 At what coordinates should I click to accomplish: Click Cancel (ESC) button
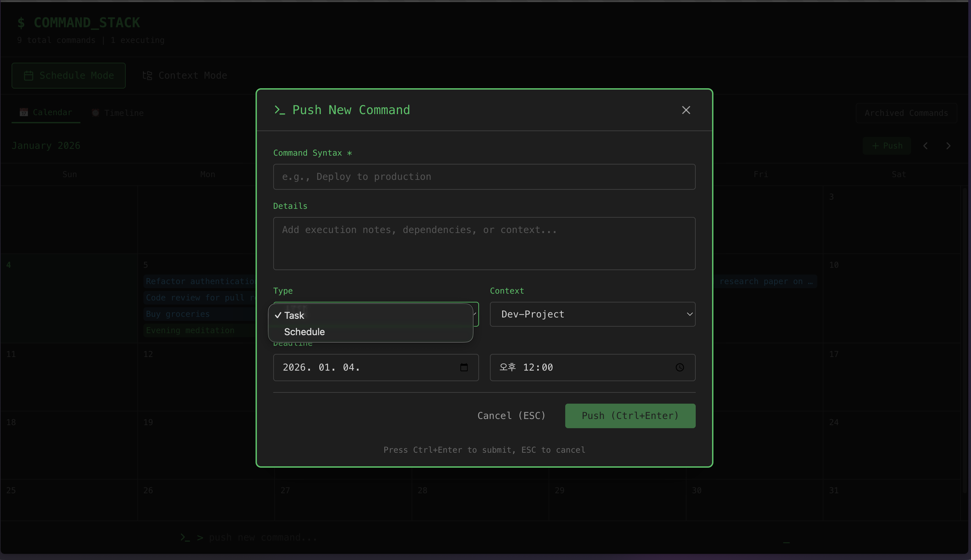(x=511, y=415)
